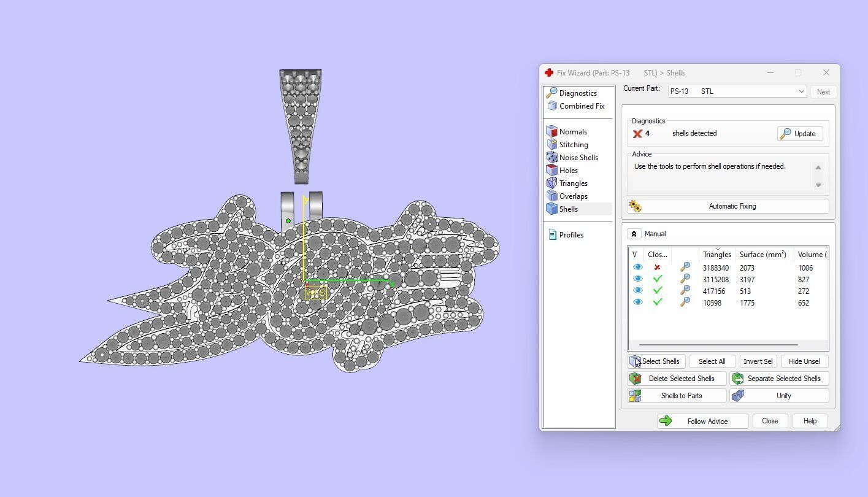Click the unclosed status of first shell
This screenshot has height=497, width=868.
point(657,268)
